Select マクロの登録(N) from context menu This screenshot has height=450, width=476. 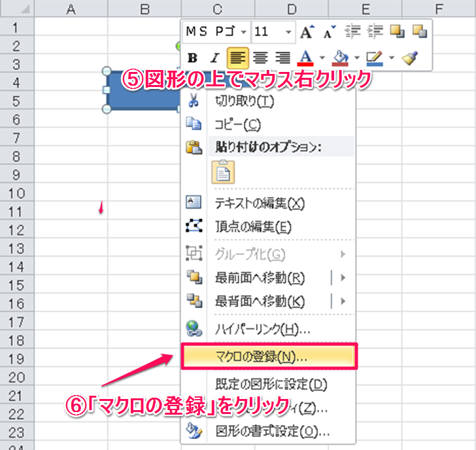click(268, 357)
